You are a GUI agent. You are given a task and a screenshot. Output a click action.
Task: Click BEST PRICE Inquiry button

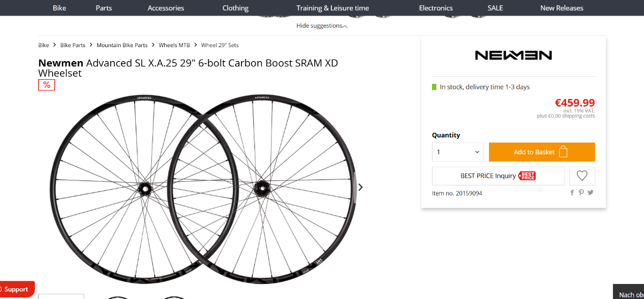pyautogui.click(x=498, y=176)
